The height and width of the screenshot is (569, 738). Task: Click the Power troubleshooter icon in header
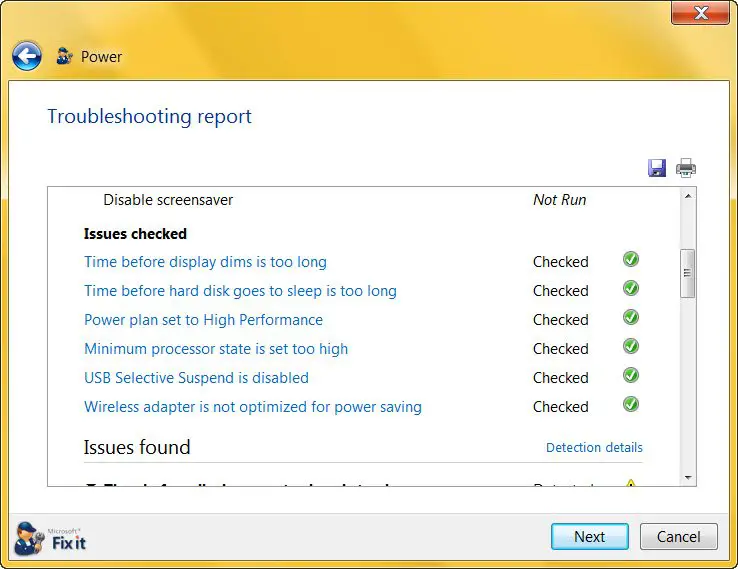coord(64,56)
